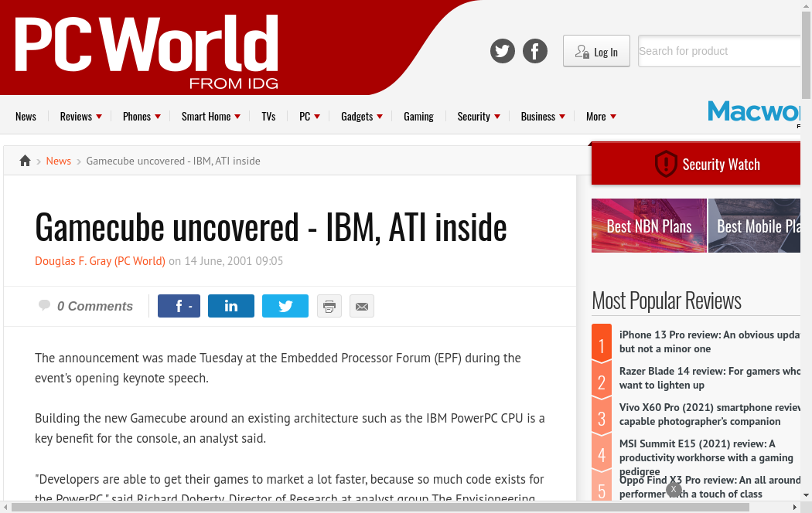Click the home icon in breadcrumb
812x513 pixels.
tap(25, 161)
